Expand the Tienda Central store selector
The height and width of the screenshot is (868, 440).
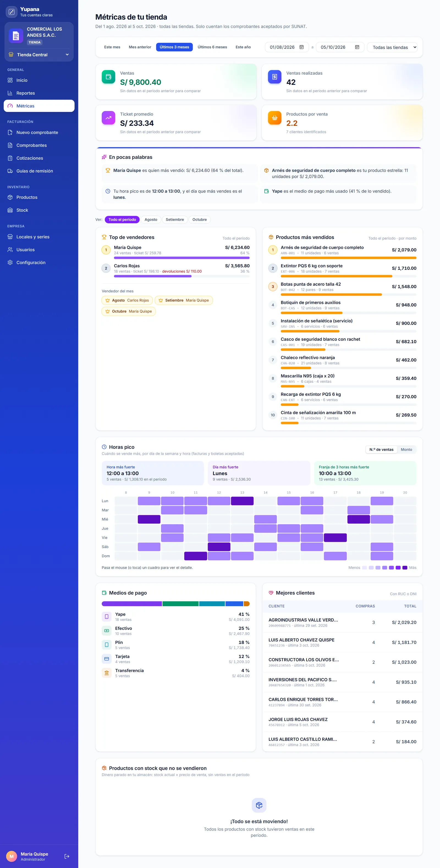[x=39, y=55]
